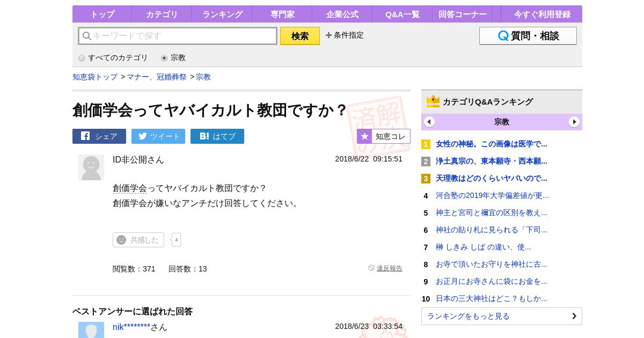Click the smiley face icon on 共感した
Viewport: 644px width, 338px height.
click(x=121, y=240)
